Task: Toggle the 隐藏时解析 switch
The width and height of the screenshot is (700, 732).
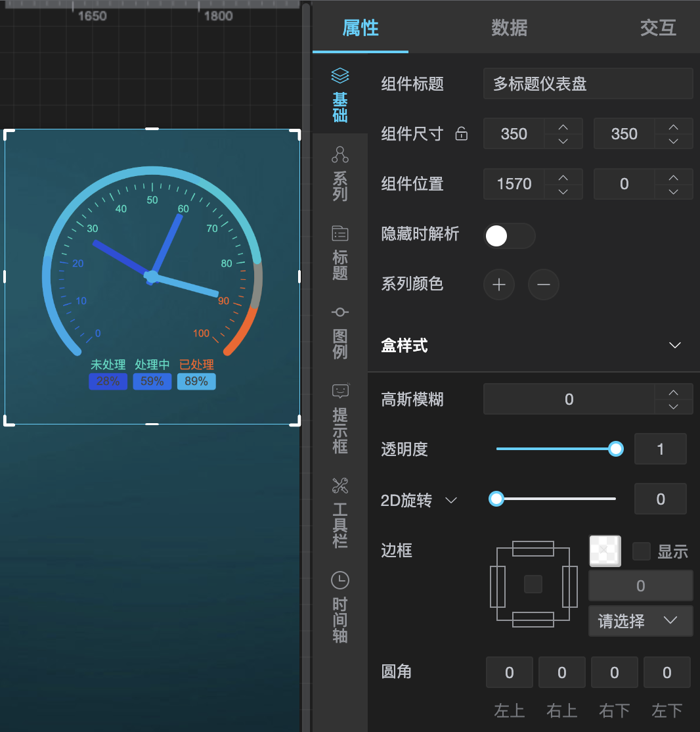Action: click(x=510, y=236)
